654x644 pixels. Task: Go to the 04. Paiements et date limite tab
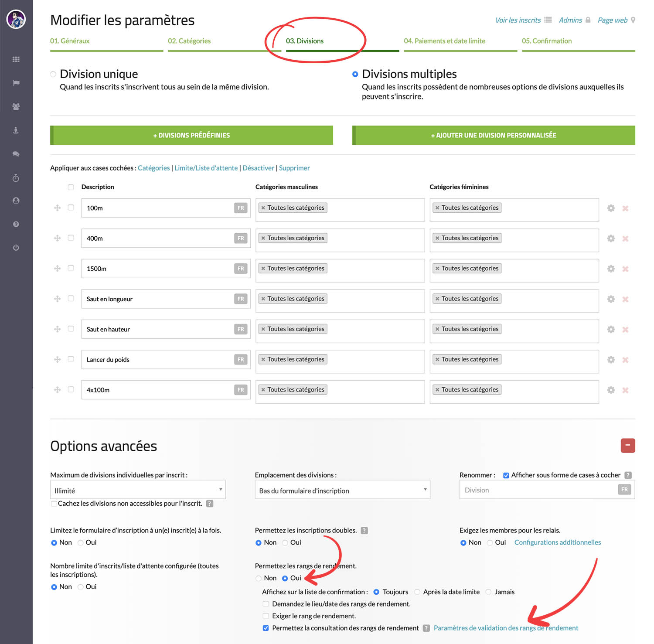tap(444, 41)
